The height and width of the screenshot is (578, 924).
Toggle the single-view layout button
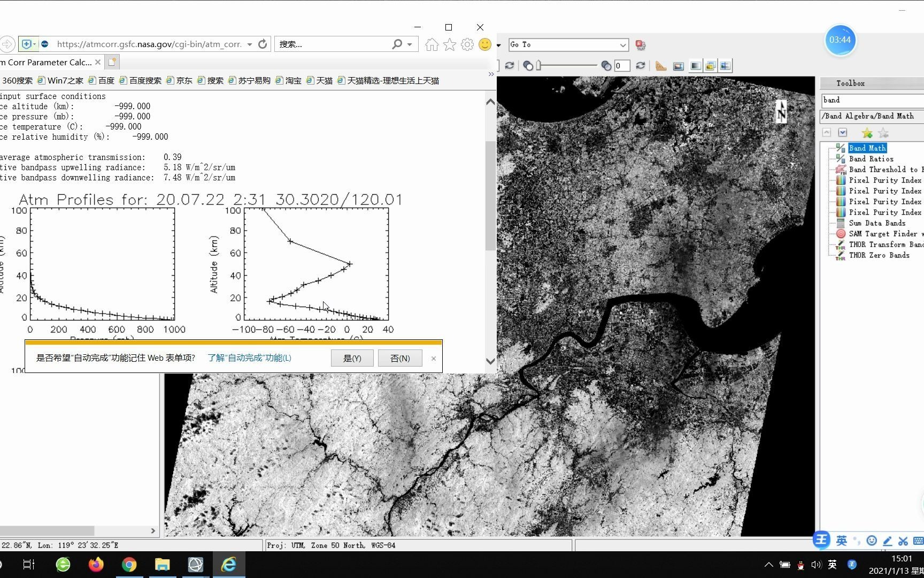695,65
